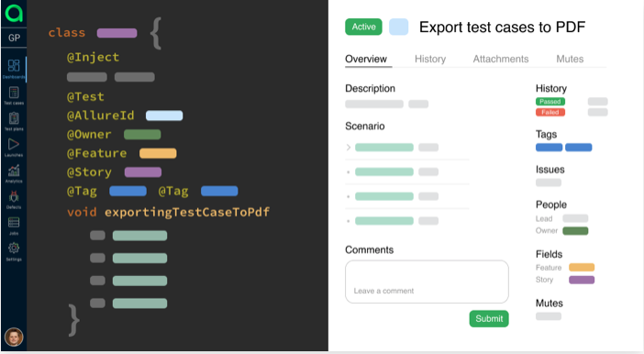Open Jobs in the sidebar
Viewport: 644px width, 354px height.
pyautogui.click(x=14, y=226)
